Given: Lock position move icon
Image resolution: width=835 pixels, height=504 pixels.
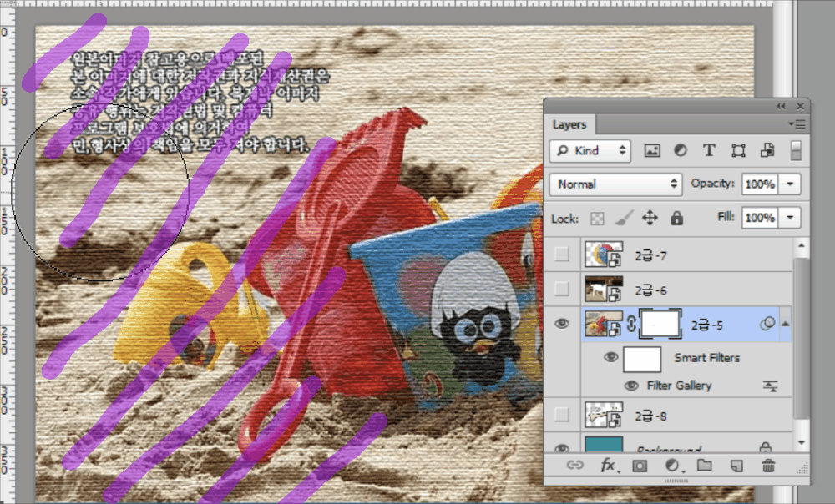Looking at the screenshot, I should click(650, 218).
